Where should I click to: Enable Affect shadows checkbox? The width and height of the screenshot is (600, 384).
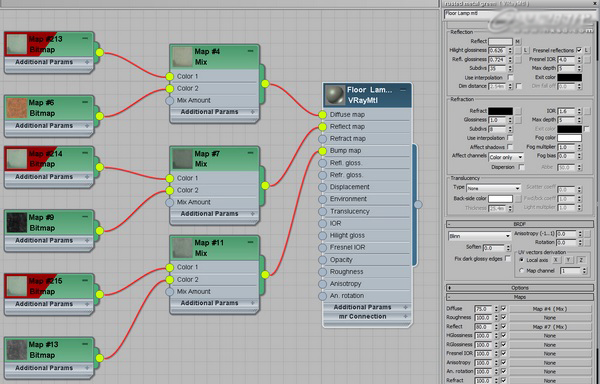pyautogui.click(x=510, y=147)
